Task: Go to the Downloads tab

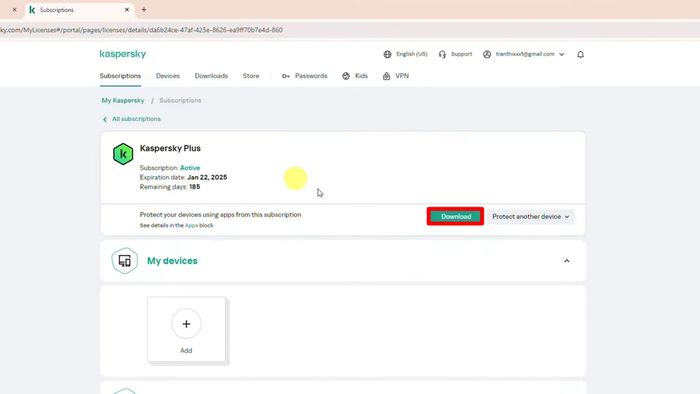Action: point(211,76)
